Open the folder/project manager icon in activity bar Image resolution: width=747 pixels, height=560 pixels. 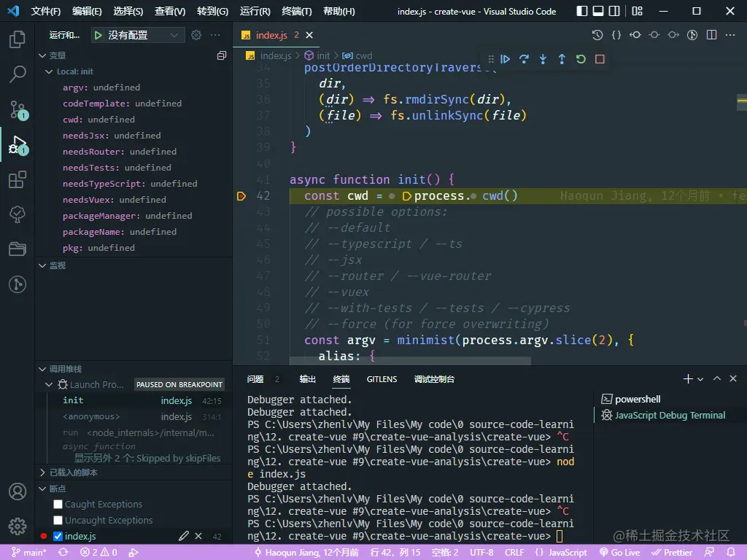[x=18, y=249]
